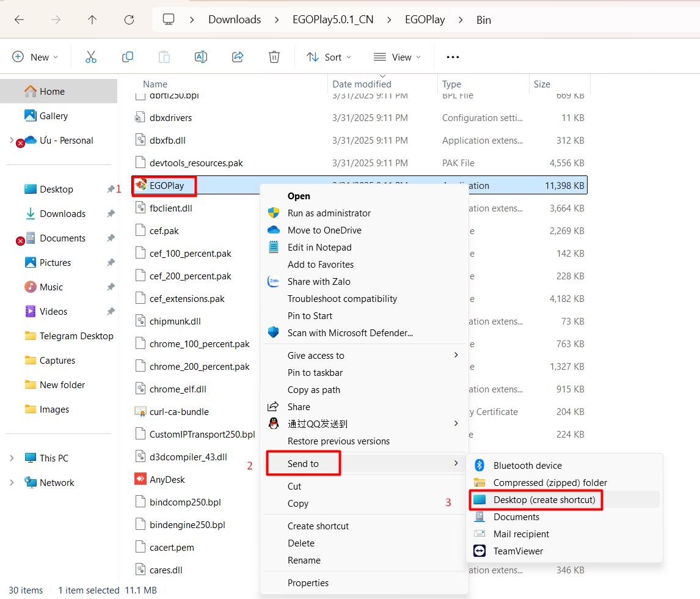This screenshot has height=599, width=700.
Task: Select the dbxdrivers file
Action: tap(359, 118)
